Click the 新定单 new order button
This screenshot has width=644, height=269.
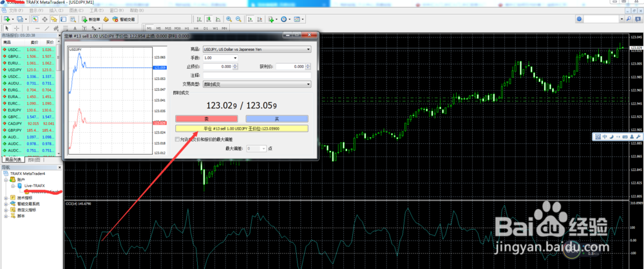(x=91, y=19)
